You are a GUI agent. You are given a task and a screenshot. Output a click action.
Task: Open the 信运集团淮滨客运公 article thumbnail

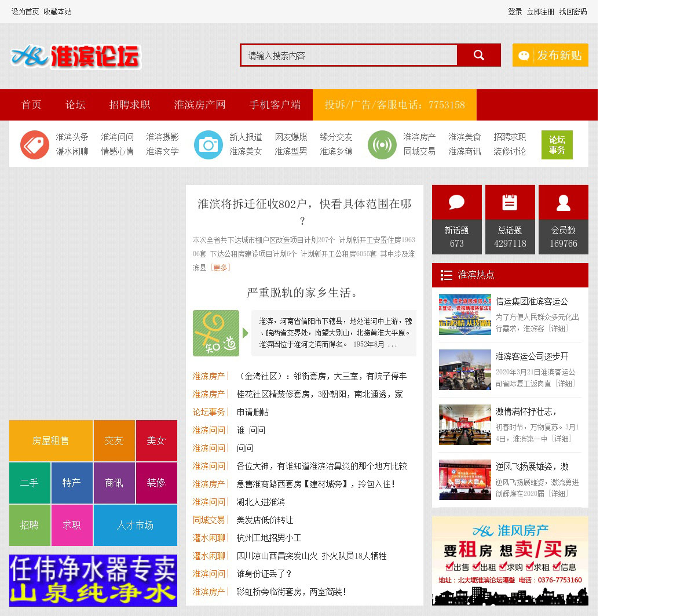click(464, 315)
